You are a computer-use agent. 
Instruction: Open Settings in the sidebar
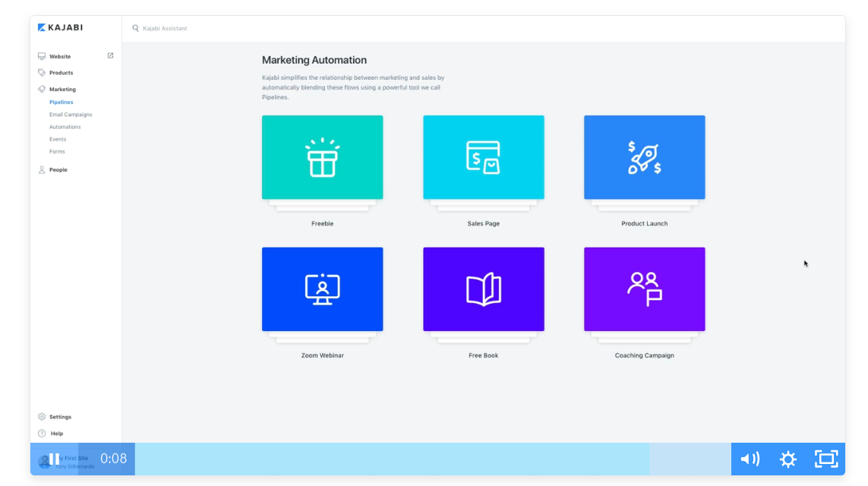(x=60, y=417)
